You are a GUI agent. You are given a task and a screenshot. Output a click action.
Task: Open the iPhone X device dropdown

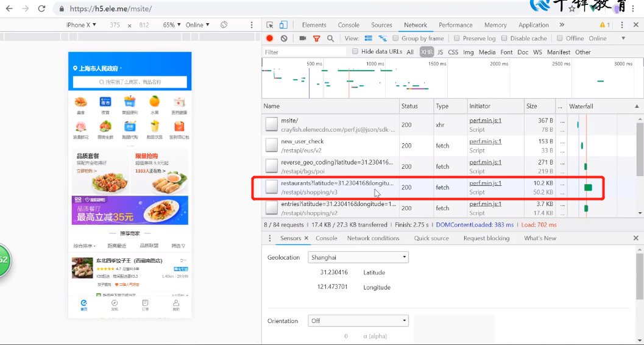pyautogui.click(x=81, y=25)
